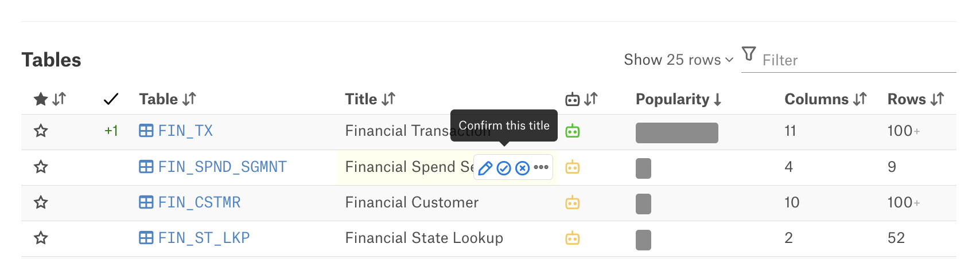Click the filter funnel icon
Screen dimensions: 980x259
tap(749, 54)
